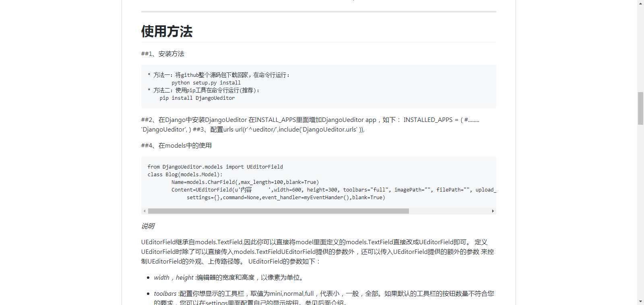Click the page vertical scrollbar thumb

tap(640, 108)
